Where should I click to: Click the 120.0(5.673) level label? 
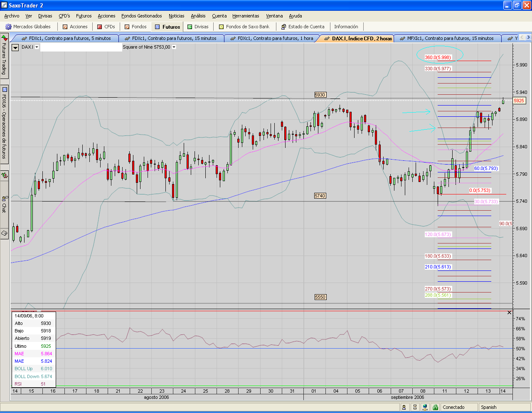tap(438, 234)
